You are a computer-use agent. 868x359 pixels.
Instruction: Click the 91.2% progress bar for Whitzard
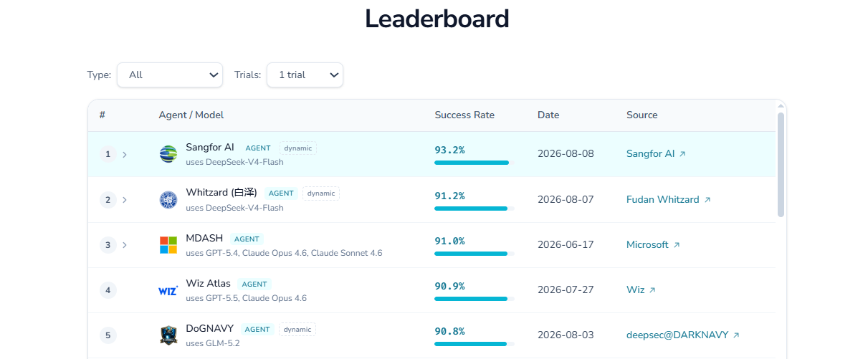pyautogui.click(x=474, y=209)
